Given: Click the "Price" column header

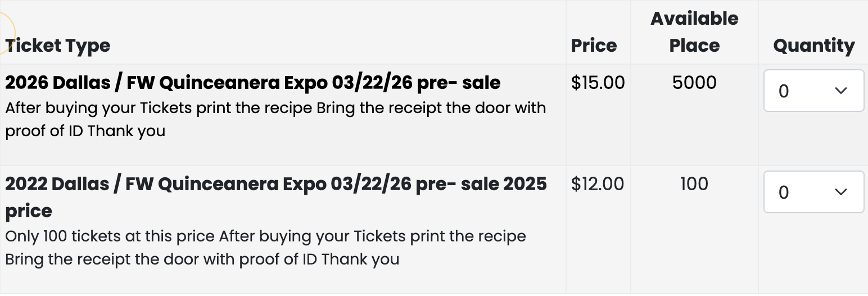Looking at the screenshot, I should coord(594,46).
